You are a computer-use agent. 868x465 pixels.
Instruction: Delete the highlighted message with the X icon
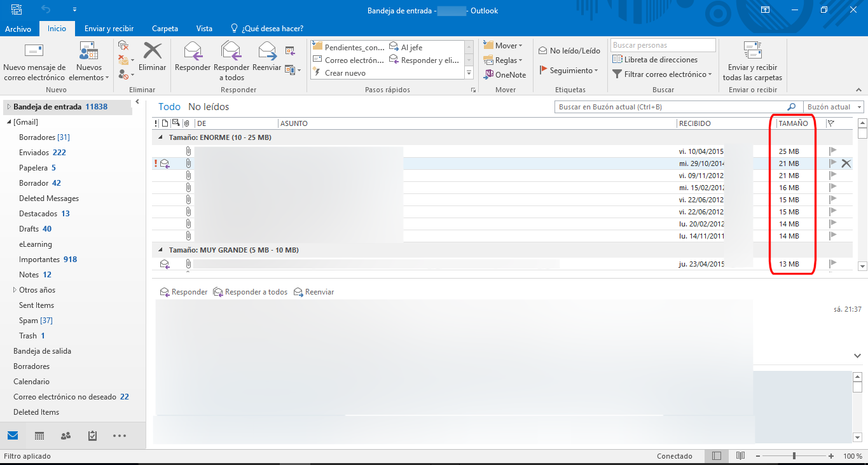pyautogui.click(x=846, y=163)
